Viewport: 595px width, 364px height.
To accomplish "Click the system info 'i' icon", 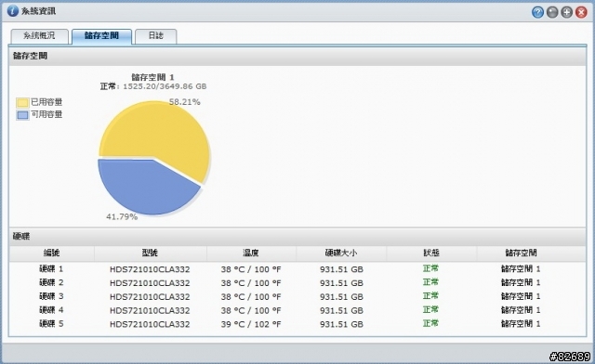I will coord(12,10).
